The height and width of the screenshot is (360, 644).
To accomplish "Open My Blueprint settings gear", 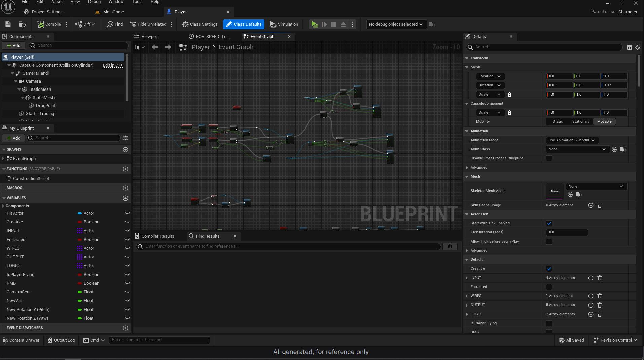I will (x=126, y=138).
